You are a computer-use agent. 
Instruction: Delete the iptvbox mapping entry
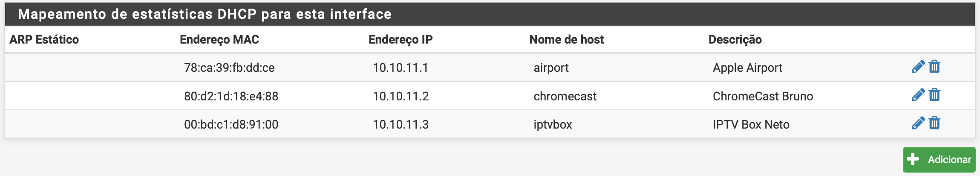tap(934, 123)
